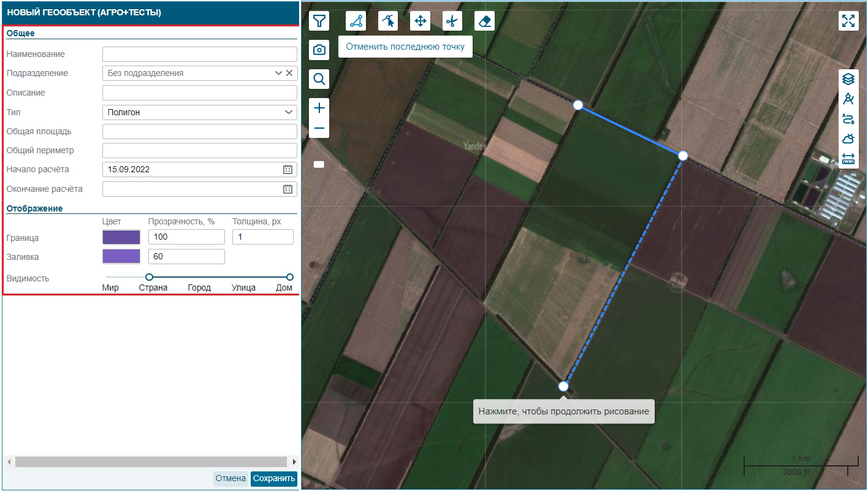Click the visibility slider handle at Дом
Viewport: 868px width, 491px height.
(290, 277)
